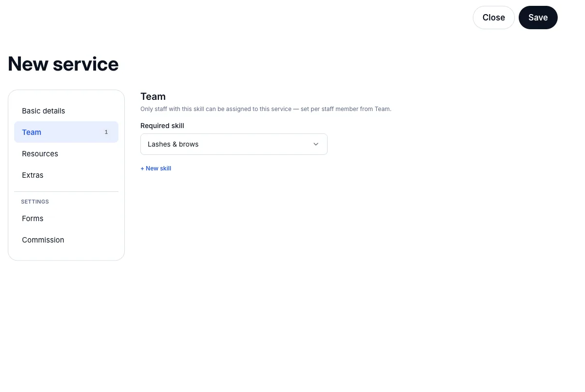Add a new skill via the link
585x392 pixels.
(x=156, y=168)
